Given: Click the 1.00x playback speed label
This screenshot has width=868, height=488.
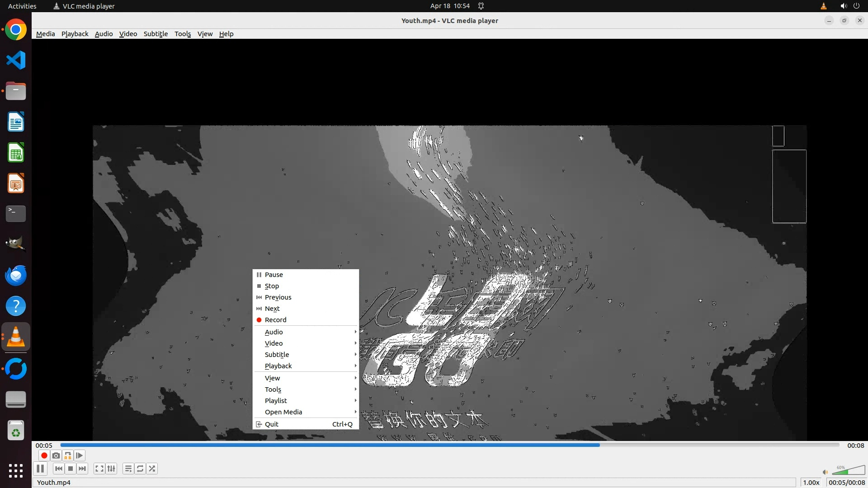Looking at the screenshot, I should tap(811, 483).
